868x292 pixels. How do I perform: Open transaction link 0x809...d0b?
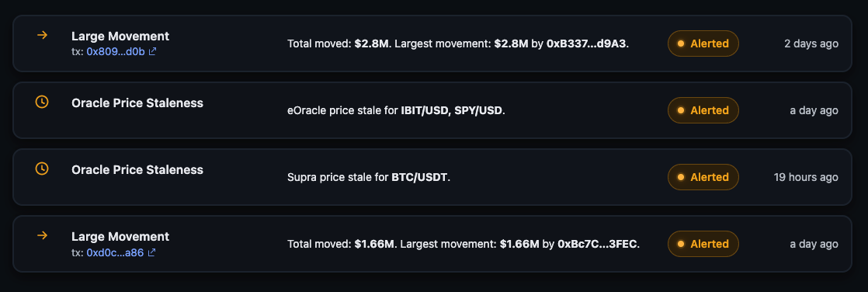(x=116, y=51)
